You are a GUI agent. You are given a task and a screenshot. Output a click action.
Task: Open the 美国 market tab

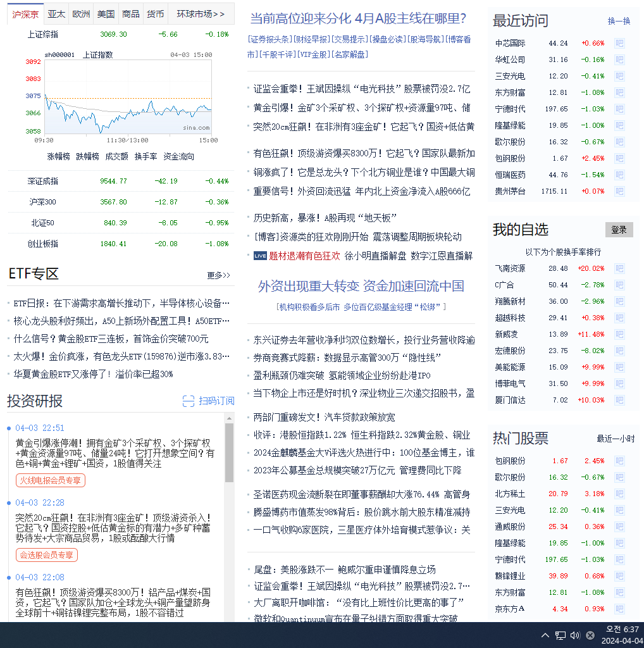click(106, 15)
